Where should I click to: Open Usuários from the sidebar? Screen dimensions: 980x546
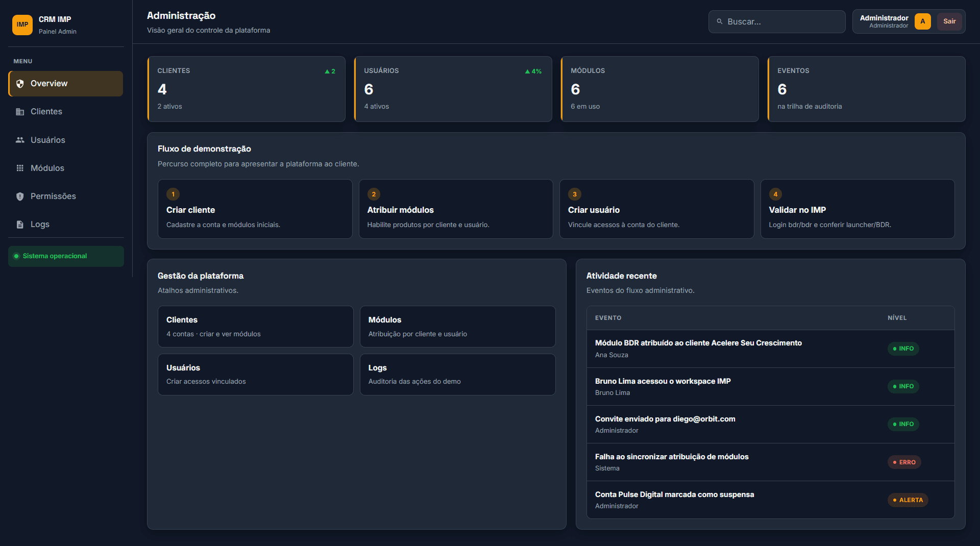66,140
